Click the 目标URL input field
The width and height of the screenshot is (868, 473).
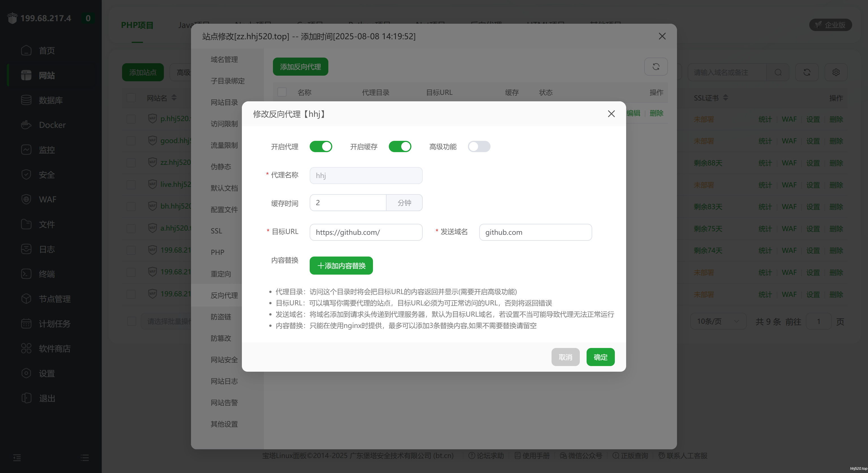click(x=366, y=232)
